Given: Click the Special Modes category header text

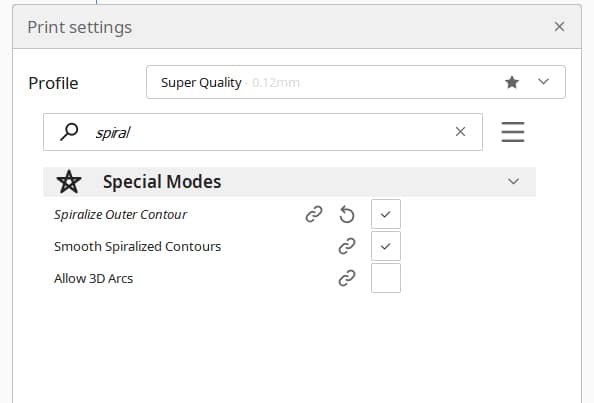Looking at the screenshot, I should 162,182.
